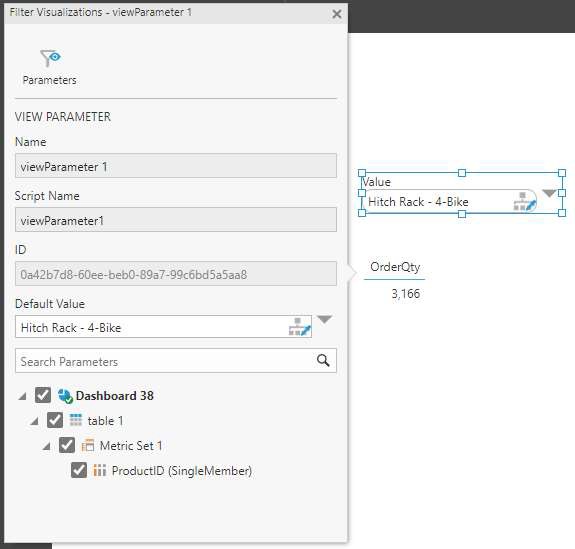Image resolution: width=575 pixels, height=549 pixels.
Task: Select the table 1 label
Action: click(x=105, y=421)
